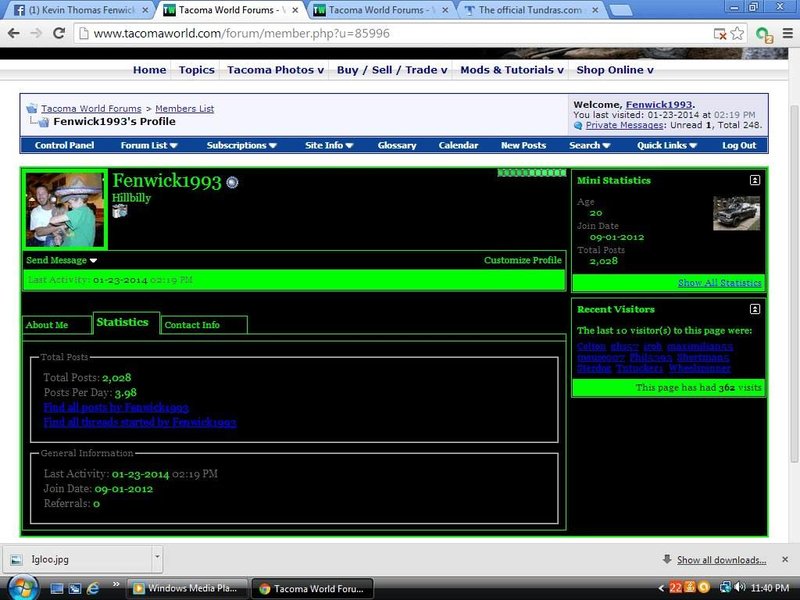Collapse the Mini Statistics panel
The image size is (800, 600).
coord(755,180)
